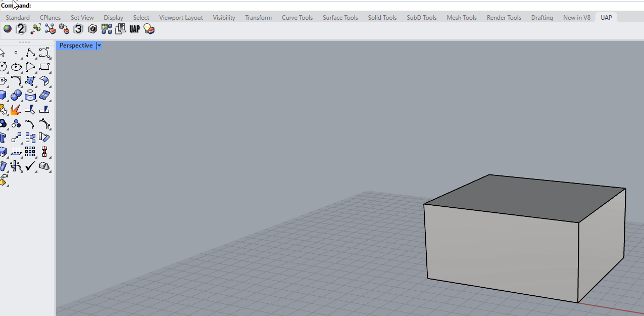Click the Explode tool icon
Screen dimensions: 644x316
tap(16, 109)
